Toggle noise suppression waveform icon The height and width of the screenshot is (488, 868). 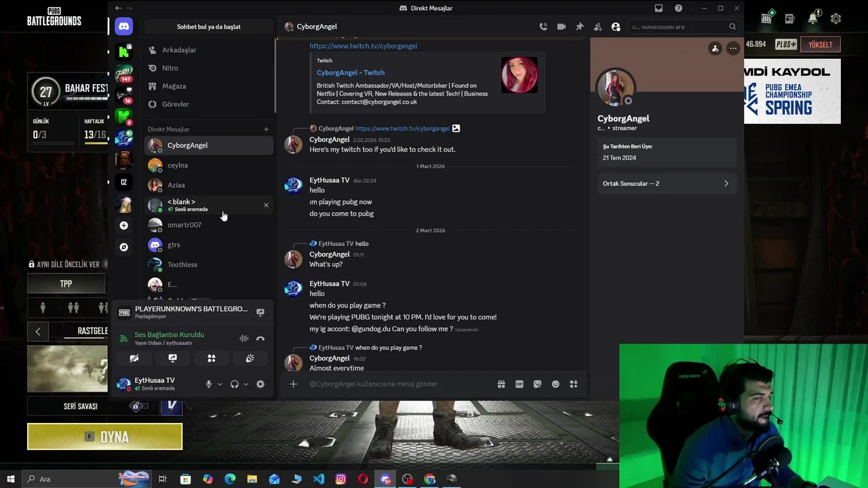(243, 338)
